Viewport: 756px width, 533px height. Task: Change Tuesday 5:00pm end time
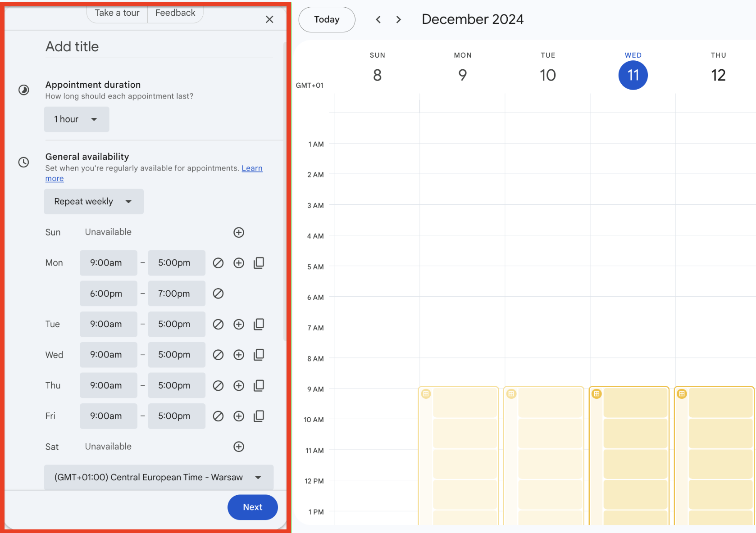[x=177, y=324]
